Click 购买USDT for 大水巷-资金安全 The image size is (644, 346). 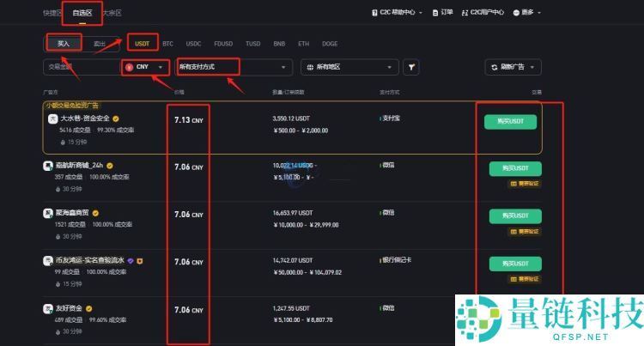[510, 122]
